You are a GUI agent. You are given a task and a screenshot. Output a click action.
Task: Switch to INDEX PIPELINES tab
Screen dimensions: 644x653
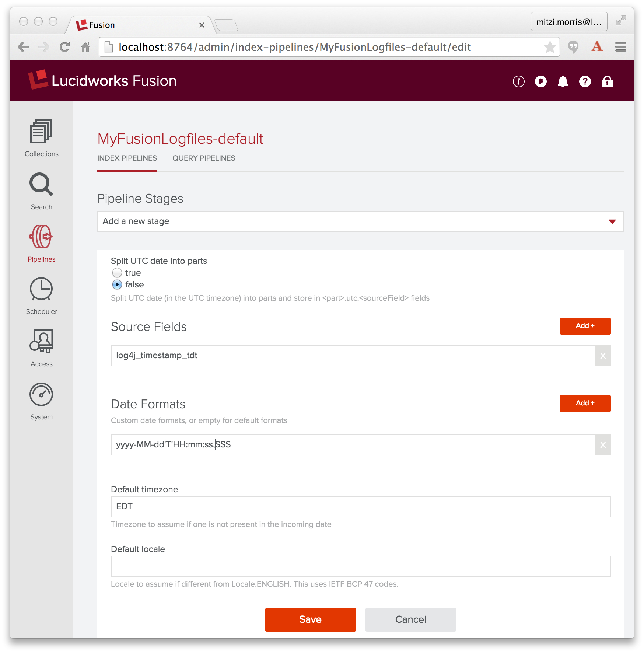[x=127, y=158]
